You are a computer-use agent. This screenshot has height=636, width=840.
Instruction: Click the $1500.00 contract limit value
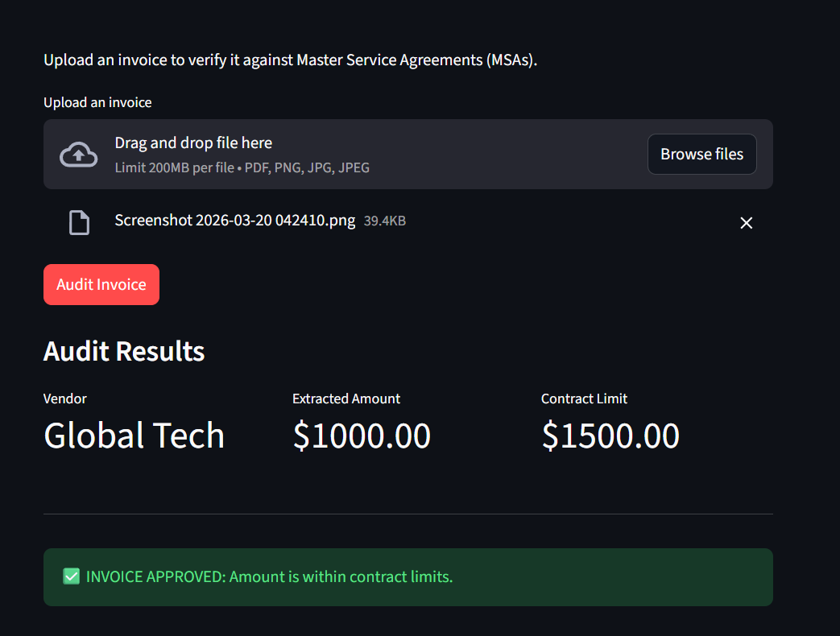click(610, 435)
